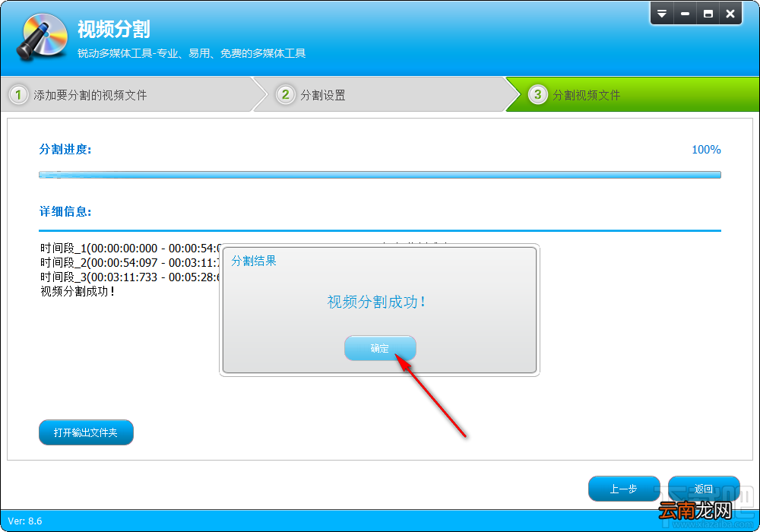Click the 锐动多媒体工具 subtitle text
This screenshot has height=532, width=760.
tap(192, 53)
